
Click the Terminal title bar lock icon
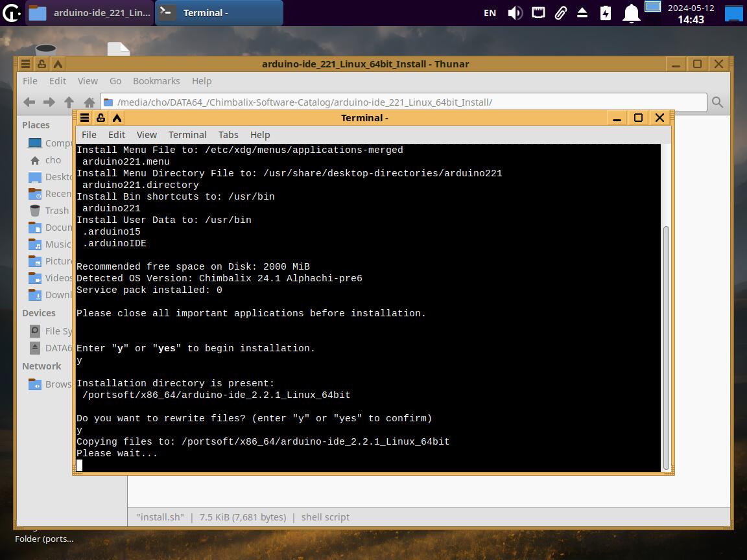[101, 117]
